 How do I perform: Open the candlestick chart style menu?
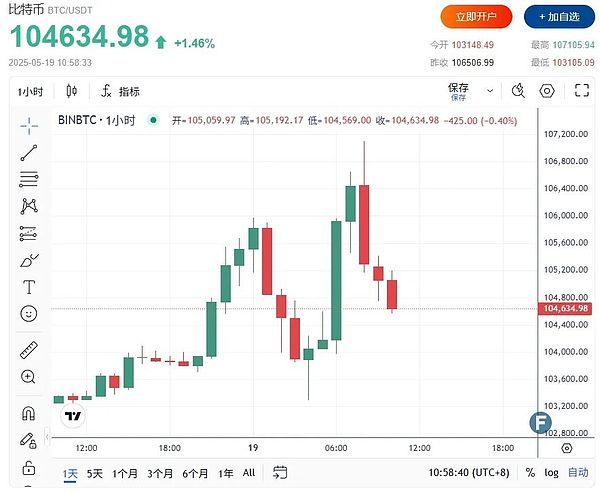pos(71,91)
